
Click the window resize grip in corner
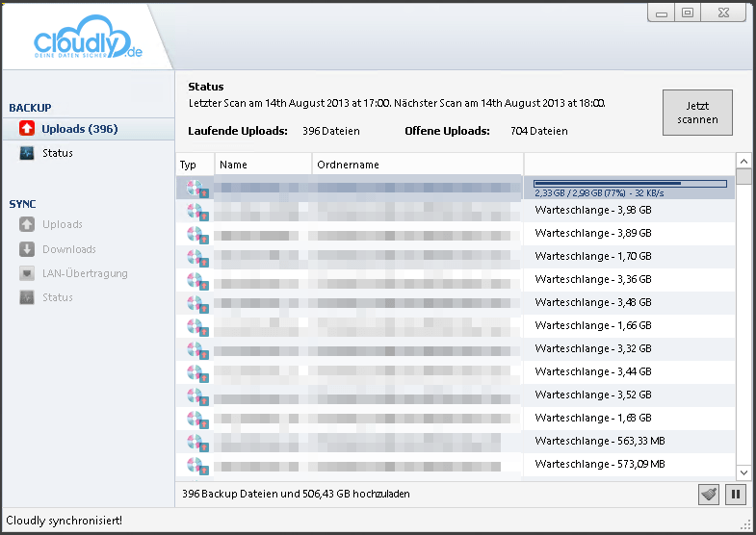click(x=745, y=525)
